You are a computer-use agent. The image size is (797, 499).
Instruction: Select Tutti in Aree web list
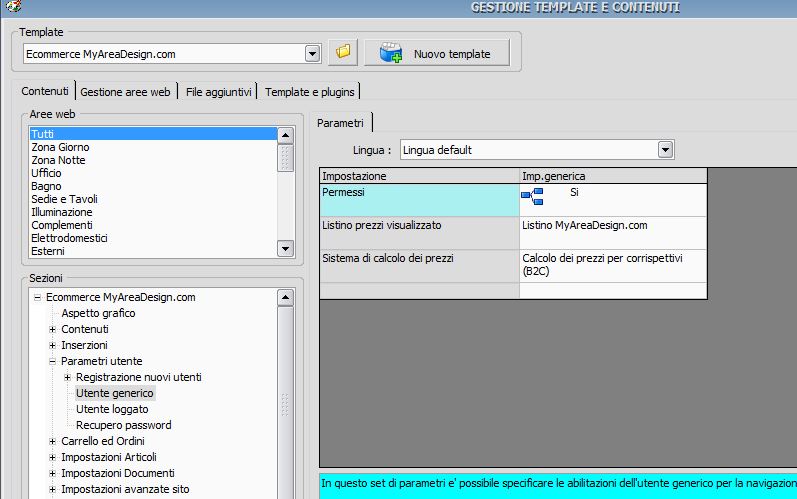[153, 134]
